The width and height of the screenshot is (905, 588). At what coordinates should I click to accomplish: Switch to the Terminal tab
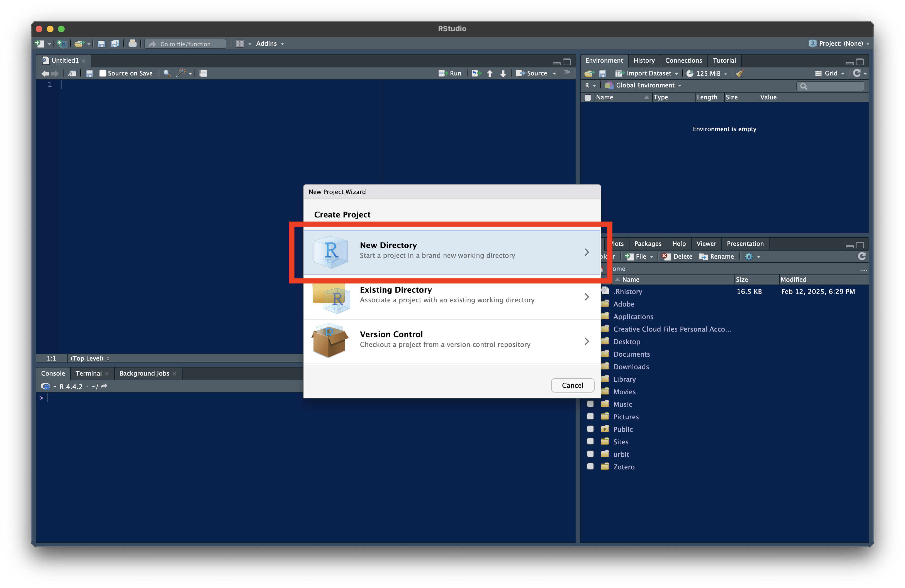point(89,373)
